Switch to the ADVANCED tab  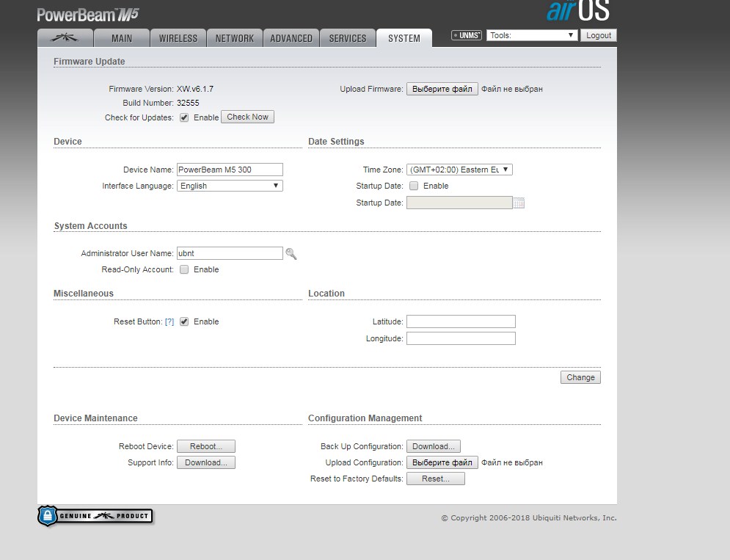click(x=291, y=38)
